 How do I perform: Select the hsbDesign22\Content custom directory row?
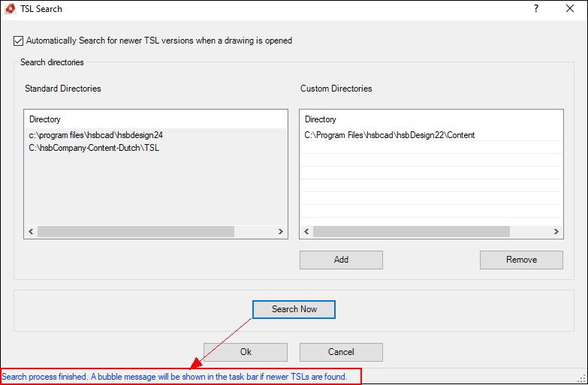[x=431, y=135]
